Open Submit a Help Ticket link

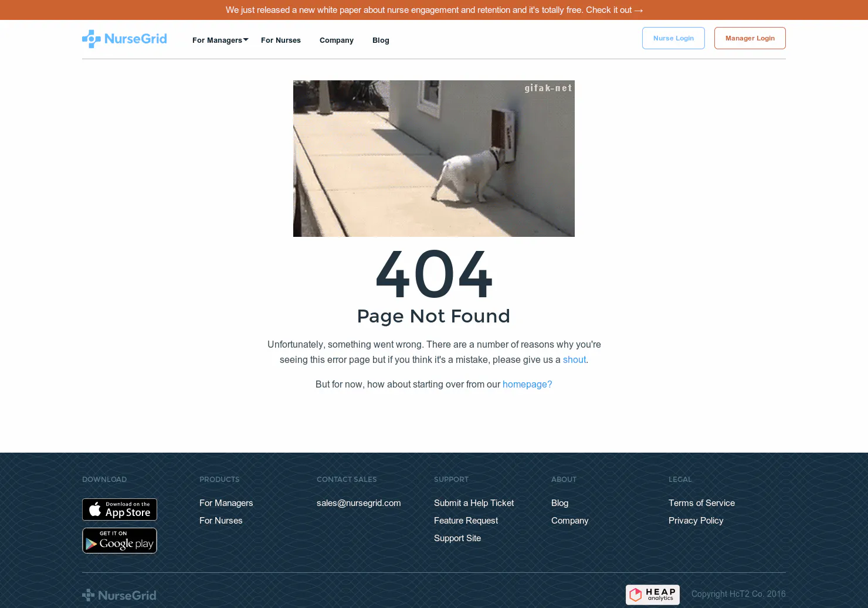[474, 503]
